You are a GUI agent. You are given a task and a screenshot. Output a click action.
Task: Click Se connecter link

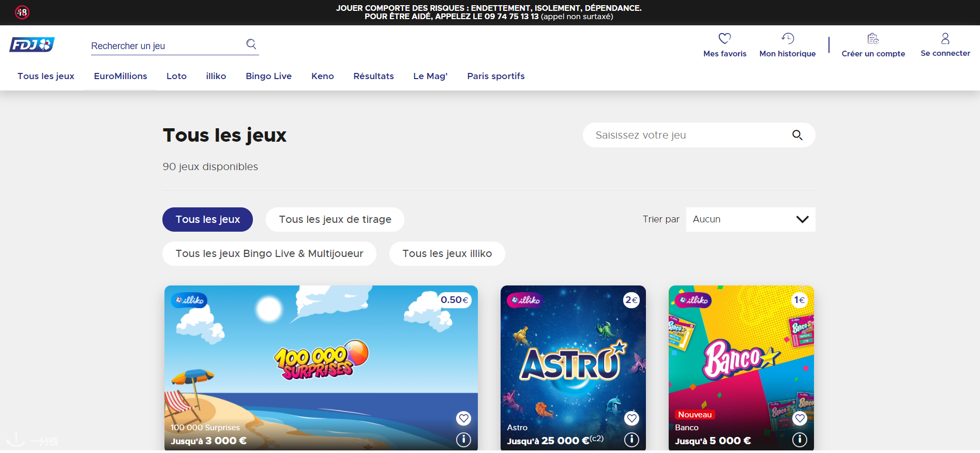click(x=945, y=53)
